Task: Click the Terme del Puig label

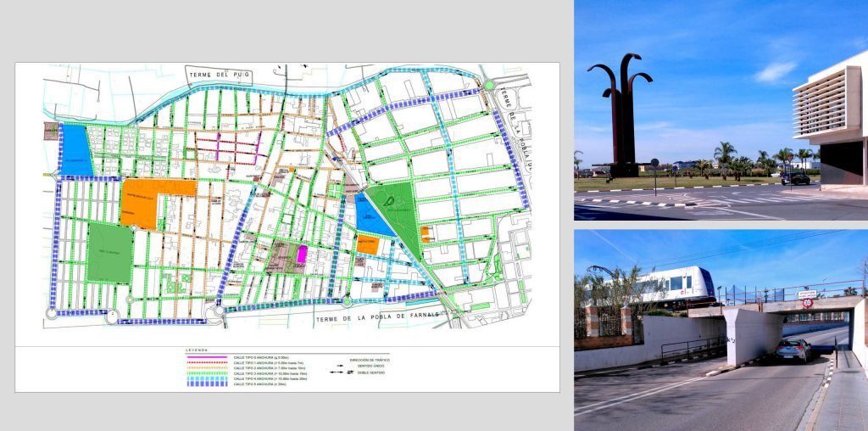Action: (216, 76)
